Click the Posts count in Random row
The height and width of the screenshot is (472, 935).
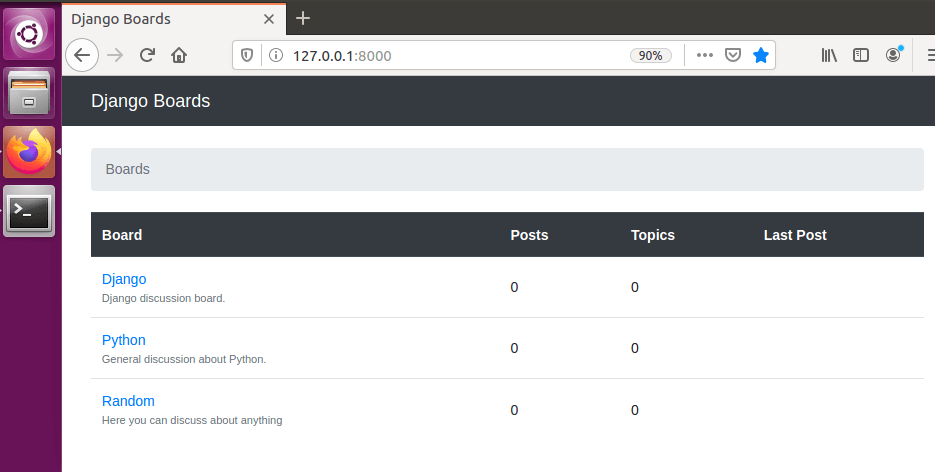click(x=514, y=410)
